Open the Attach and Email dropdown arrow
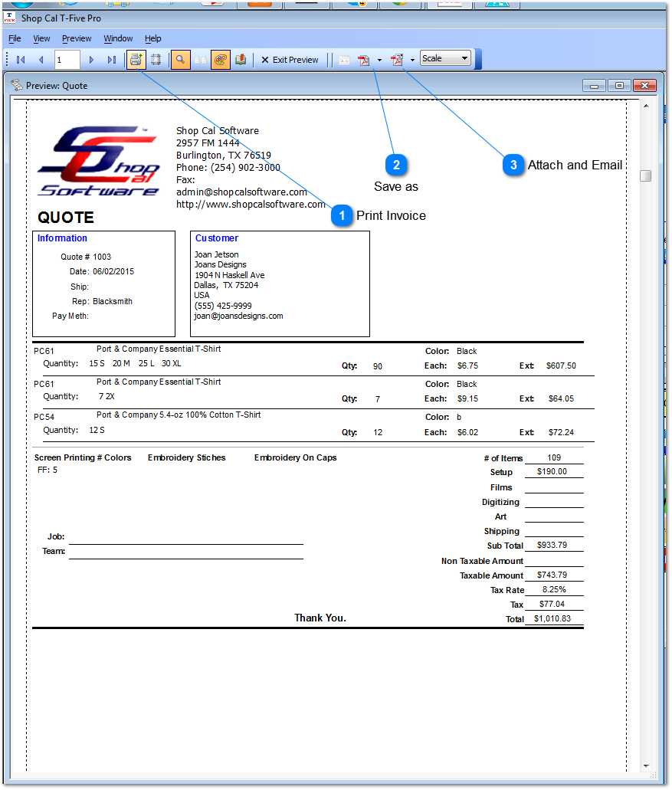 pyautogui.click(x=412, y=60)
